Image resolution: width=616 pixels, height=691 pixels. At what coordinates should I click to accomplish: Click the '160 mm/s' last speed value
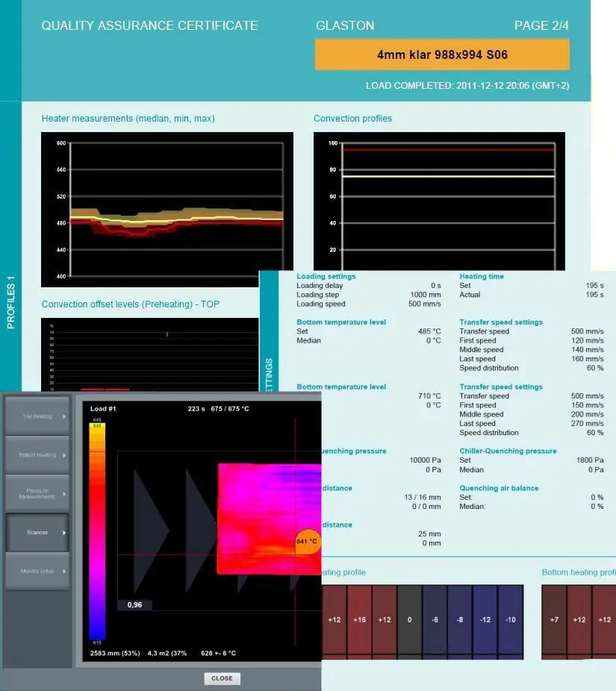pyautogui.click(x=588, y=359)
